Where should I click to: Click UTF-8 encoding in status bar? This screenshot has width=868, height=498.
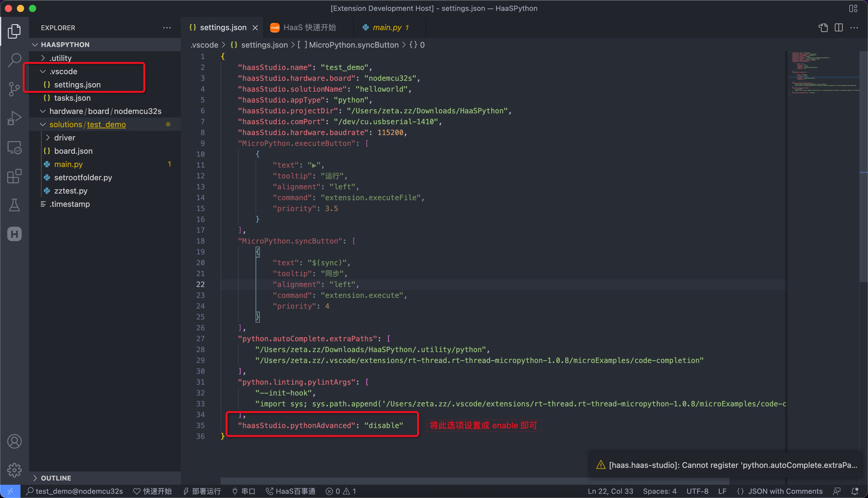click(697, 491)
